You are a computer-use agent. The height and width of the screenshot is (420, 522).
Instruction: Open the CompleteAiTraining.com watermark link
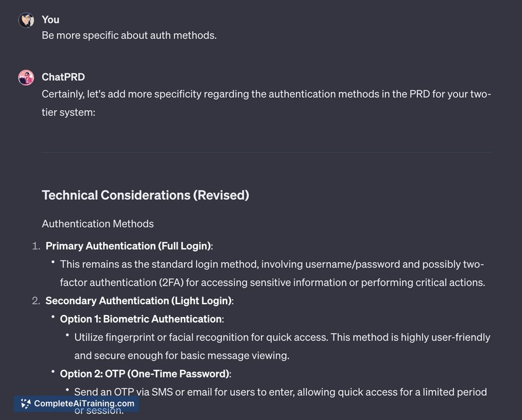tap(76, 403)
